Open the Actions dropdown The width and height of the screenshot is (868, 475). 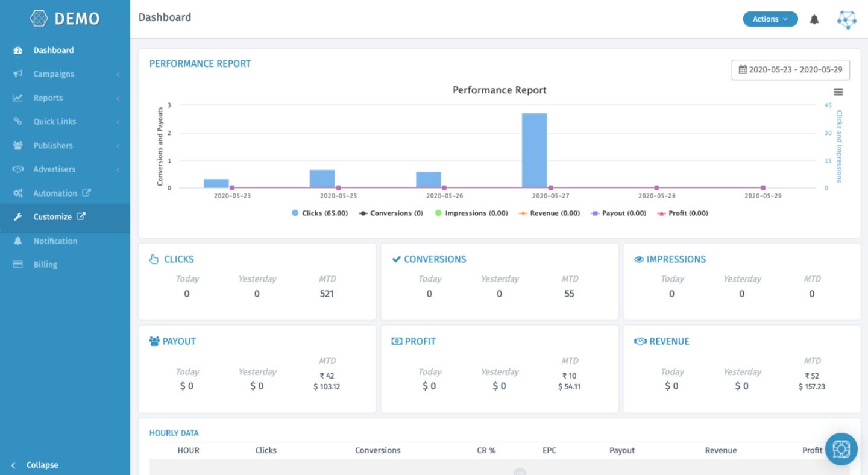click(x=770, y=19)
